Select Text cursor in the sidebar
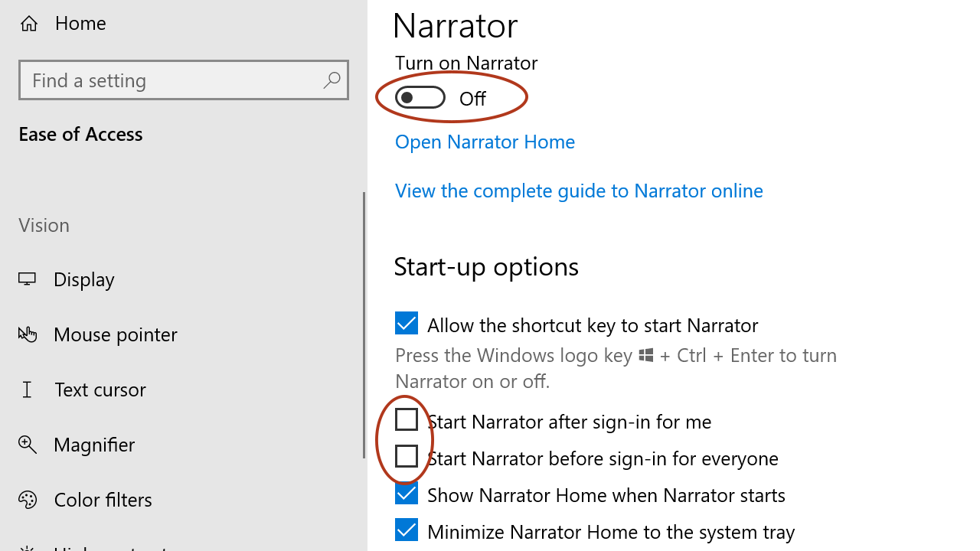This screenshot has width=980, height=551. pyautogui.click(x=100, y=390)
